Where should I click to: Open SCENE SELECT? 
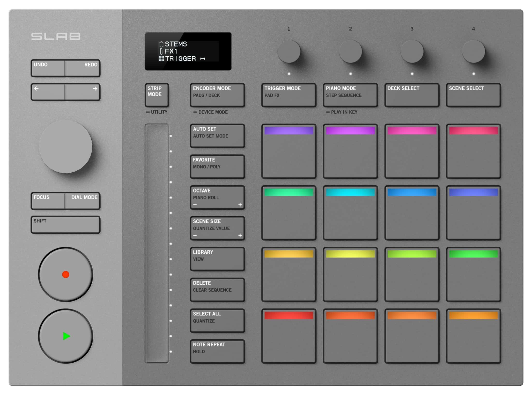click(x=473, y=95)
